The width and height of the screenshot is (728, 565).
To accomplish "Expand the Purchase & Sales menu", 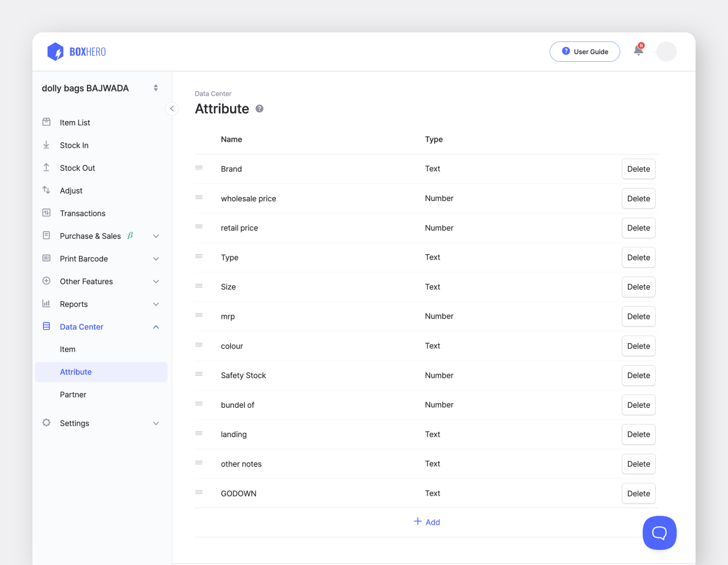I will coord(156,236).
